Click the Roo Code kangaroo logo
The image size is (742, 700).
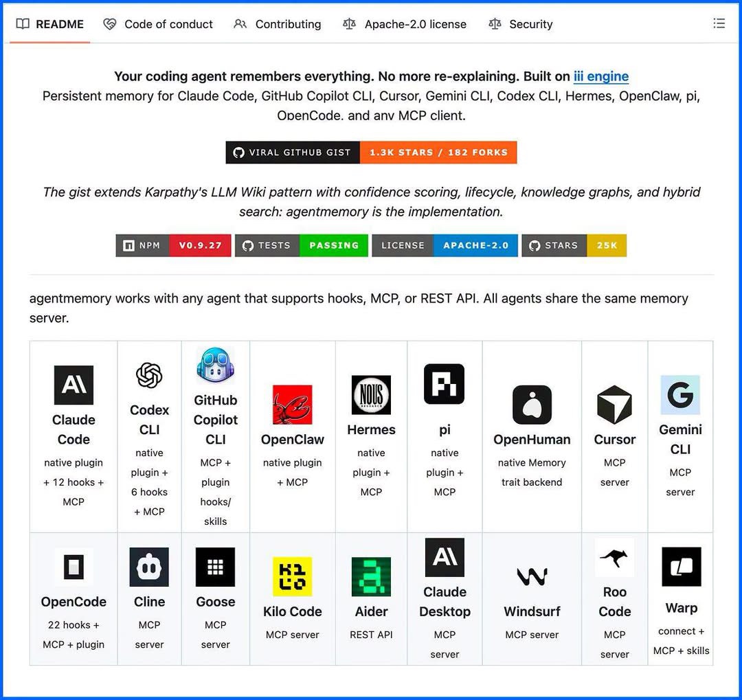(614, 558)
